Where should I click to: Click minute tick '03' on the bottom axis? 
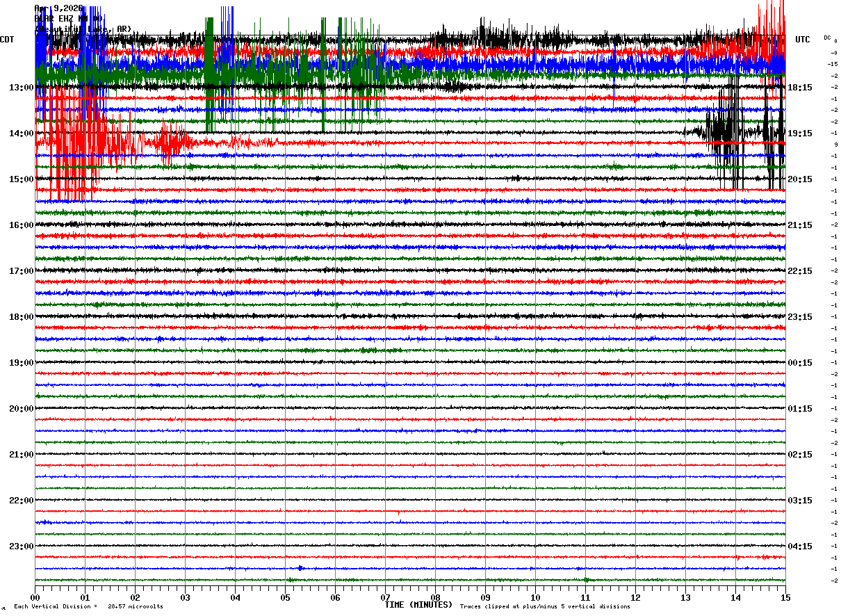[186, 597]
